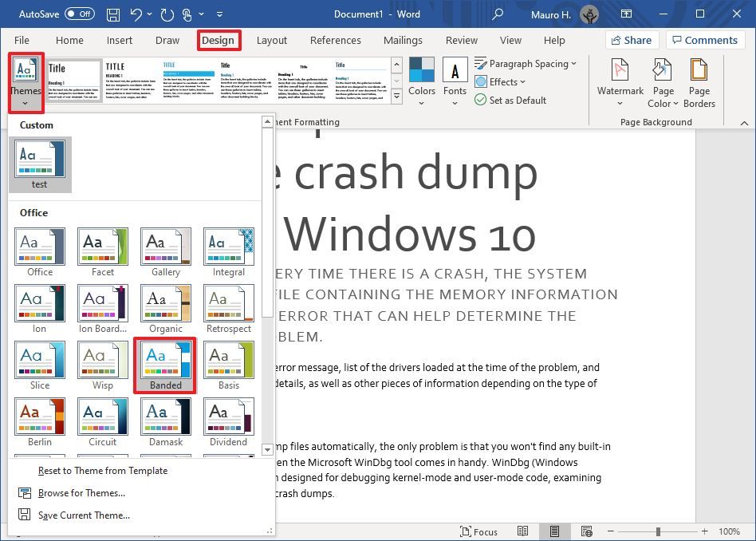Select Print Layout view in status bar

[555, 531]
